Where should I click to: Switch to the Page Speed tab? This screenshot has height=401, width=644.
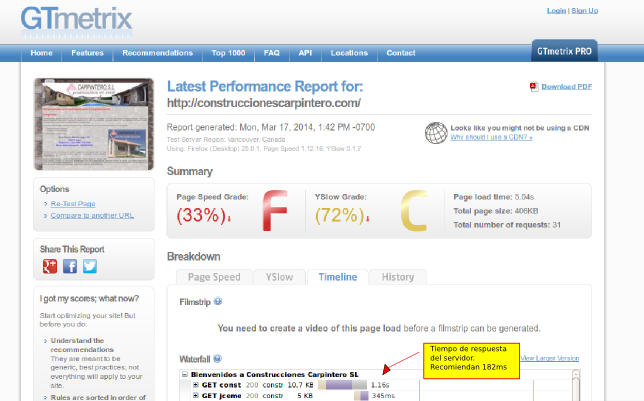(x=214, y=277)
